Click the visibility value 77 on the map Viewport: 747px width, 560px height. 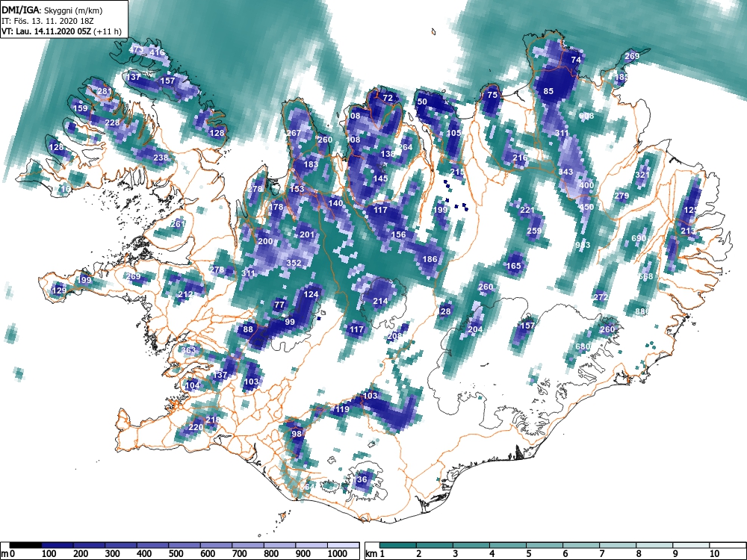(x=279, y=305)
